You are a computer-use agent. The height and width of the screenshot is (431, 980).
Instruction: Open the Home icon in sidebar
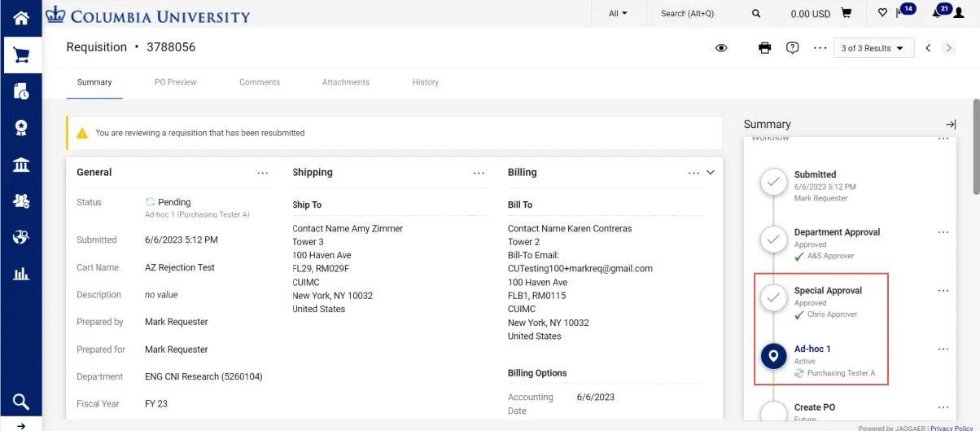[21, 17]
